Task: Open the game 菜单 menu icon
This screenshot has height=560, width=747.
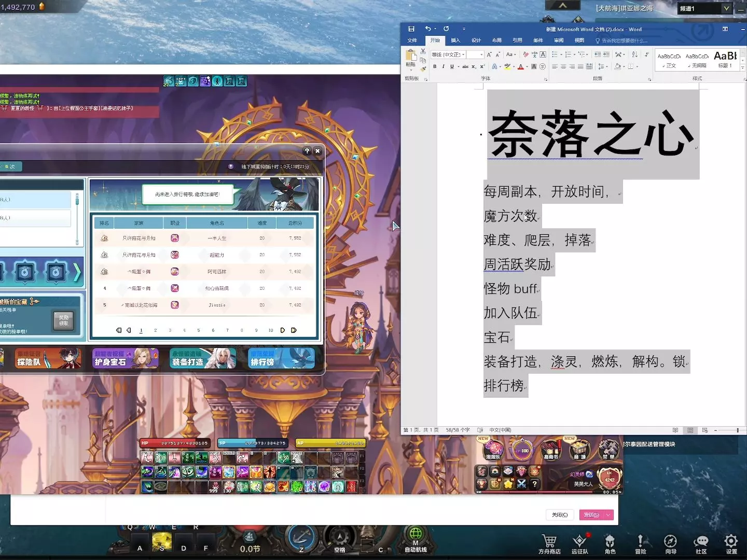Action: pyautogui.click(x=608, y=449)
